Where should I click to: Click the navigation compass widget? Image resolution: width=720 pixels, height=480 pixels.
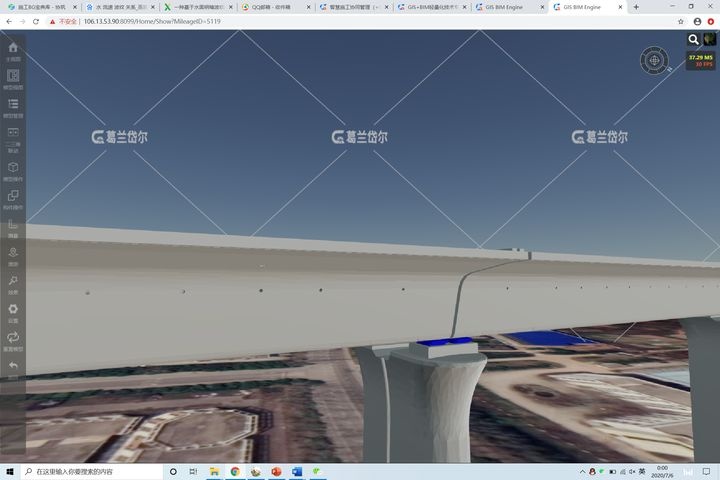[x=654, y=60]
